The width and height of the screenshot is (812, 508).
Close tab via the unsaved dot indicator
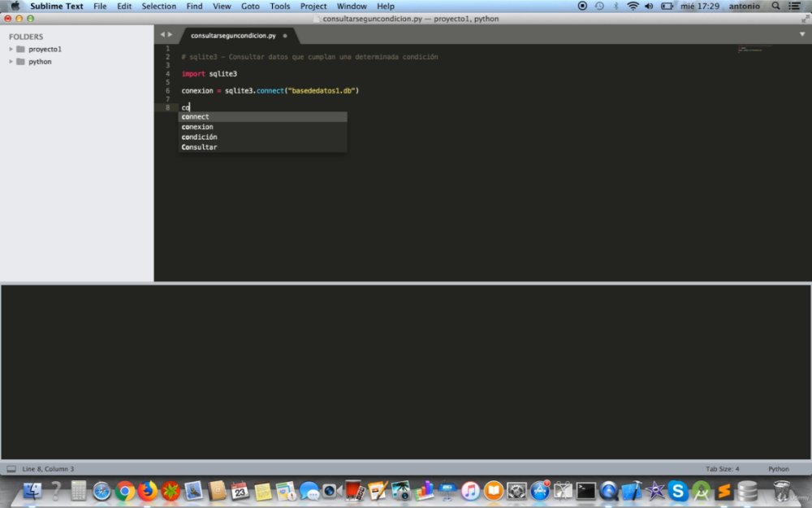(285, 36)
